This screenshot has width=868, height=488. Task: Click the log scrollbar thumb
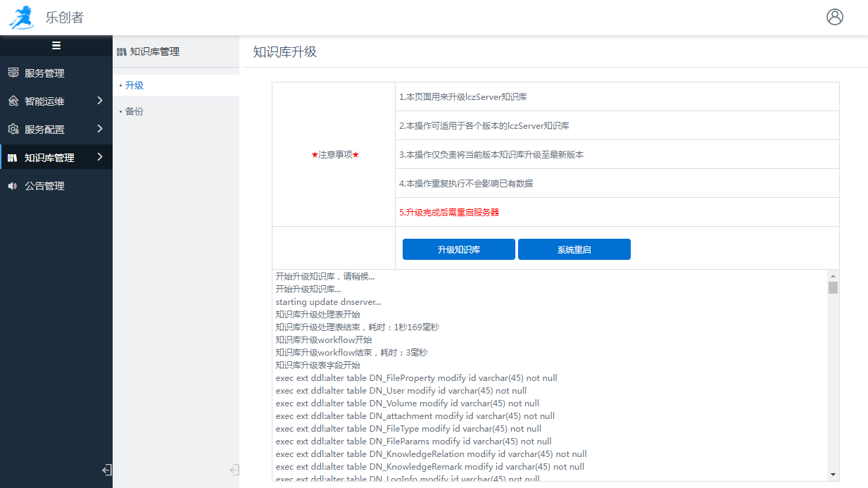pos(833,287)
